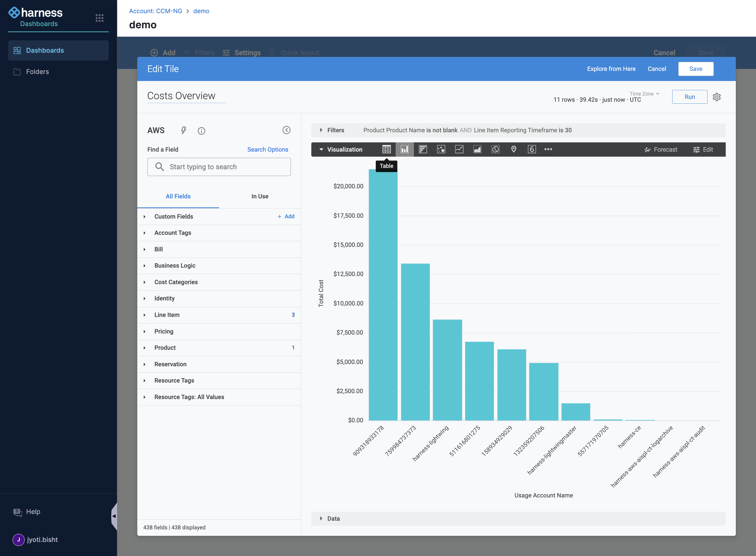756x556 pixels.
Task: Select the Area chart visualization icon
Action: click(477, 149)
